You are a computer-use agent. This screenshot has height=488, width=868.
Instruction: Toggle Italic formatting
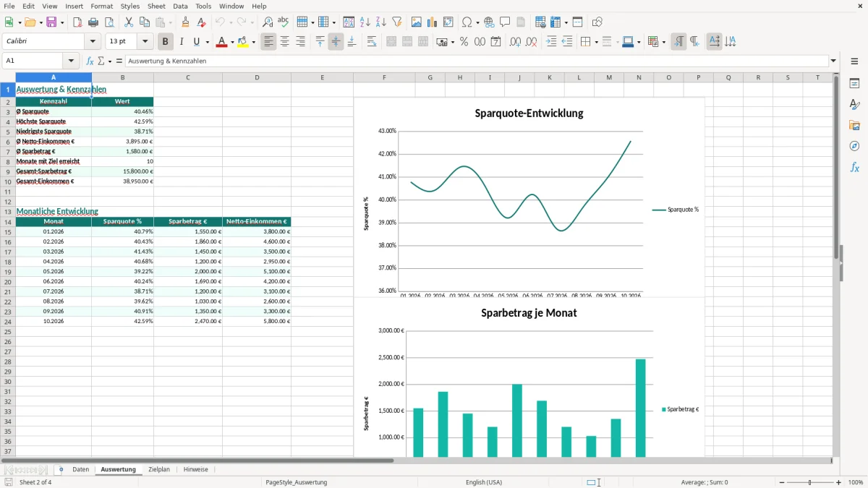181,42
